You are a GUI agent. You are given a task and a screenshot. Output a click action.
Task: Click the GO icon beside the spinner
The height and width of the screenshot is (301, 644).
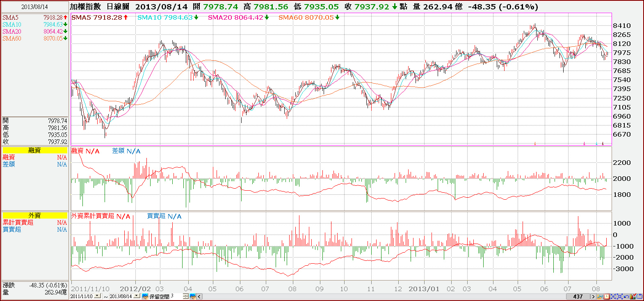(x=193, y=296)
